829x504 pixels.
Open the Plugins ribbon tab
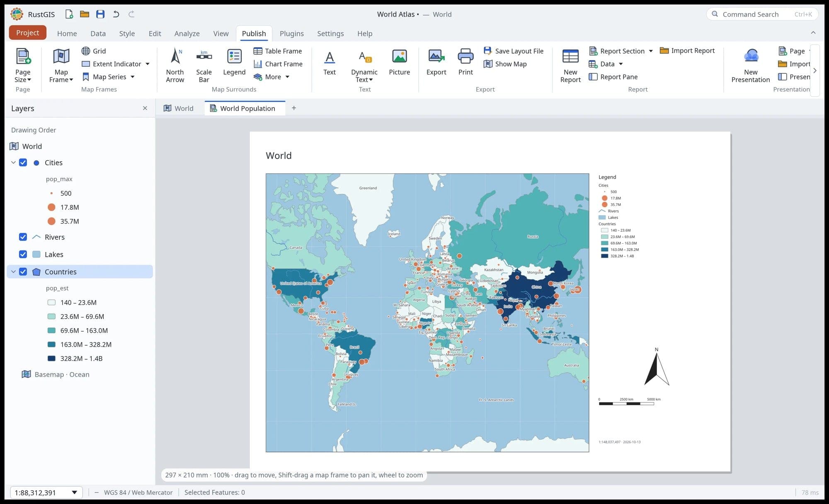pos(292,34)
